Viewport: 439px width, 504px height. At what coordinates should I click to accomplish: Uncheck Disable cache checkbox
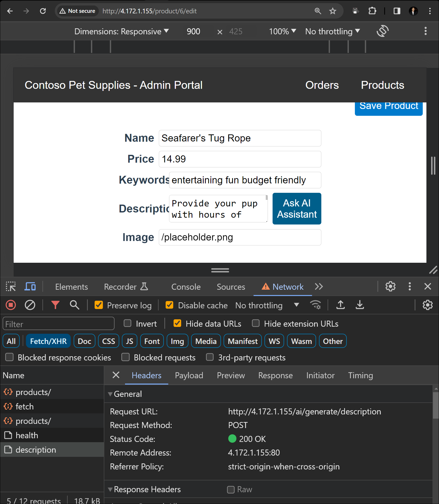pos(170,305)
